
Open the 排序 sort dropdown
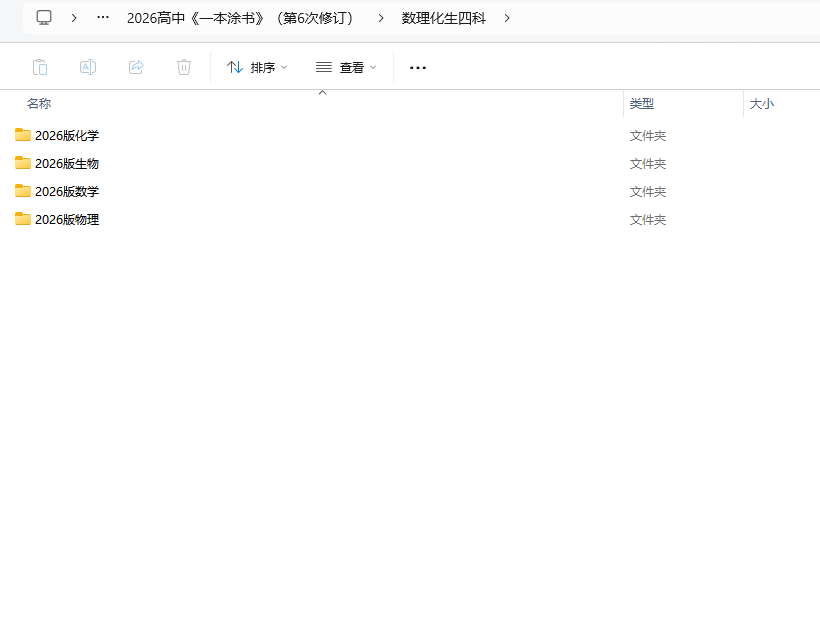point(257,67)
